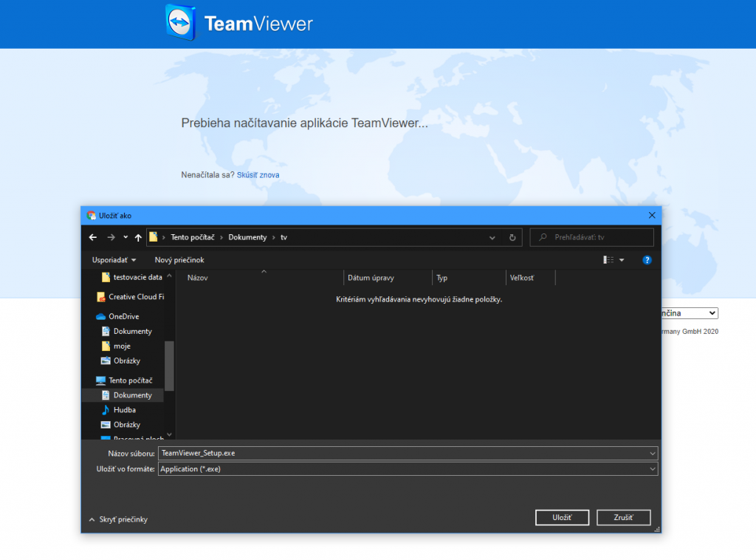Click 'Zrušiť' to cancel saving
Viewport: 756px width, 560px height.
click(x=623, y=518)
